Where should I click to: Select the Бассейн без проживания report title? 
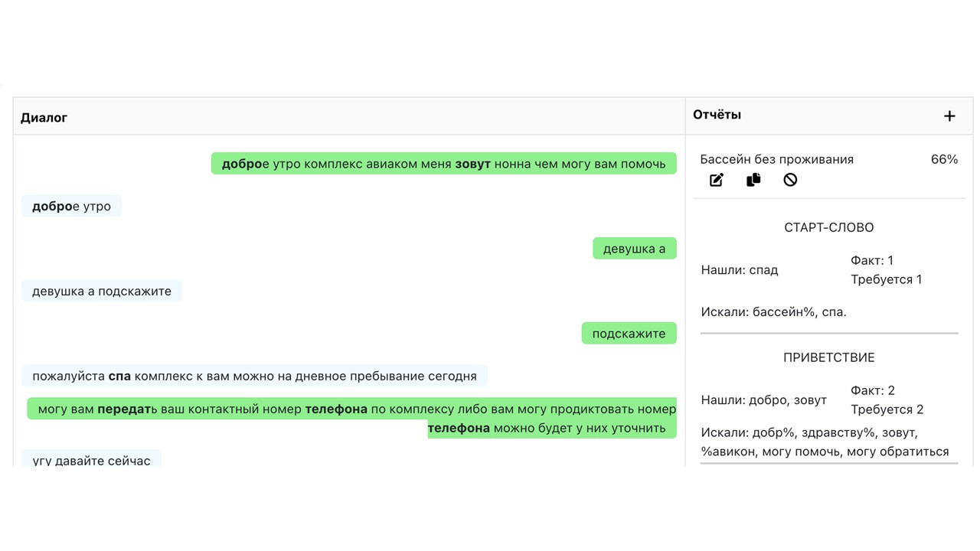[776, 159]
